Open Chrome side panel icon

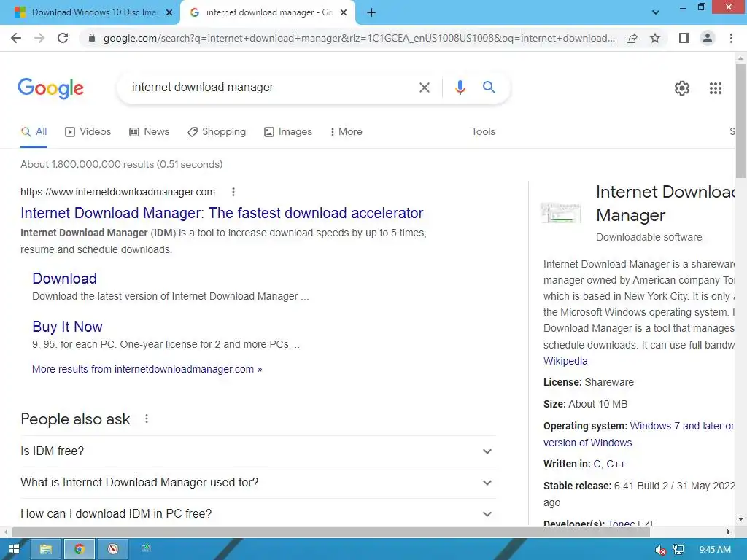pyautogui.click(x=684, y=38)
